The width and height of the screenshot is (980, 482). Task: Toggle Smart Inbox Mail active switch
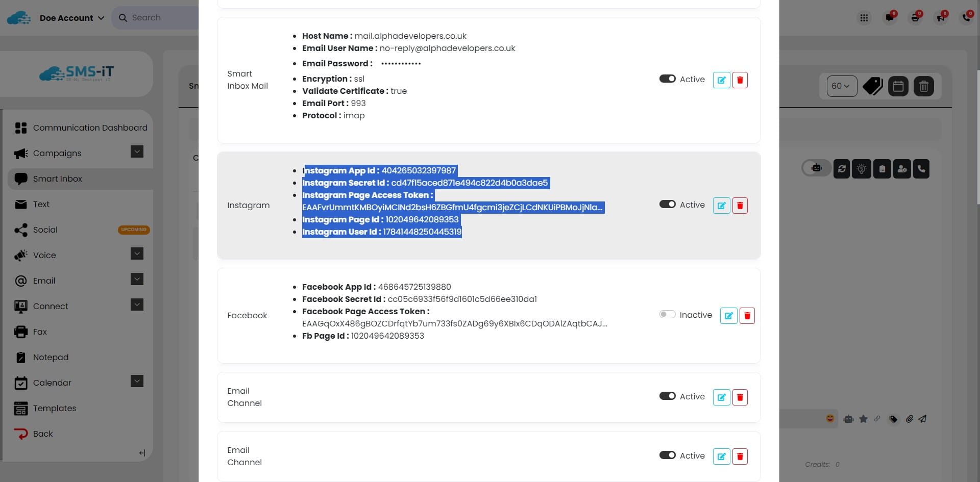pos(667,79)
